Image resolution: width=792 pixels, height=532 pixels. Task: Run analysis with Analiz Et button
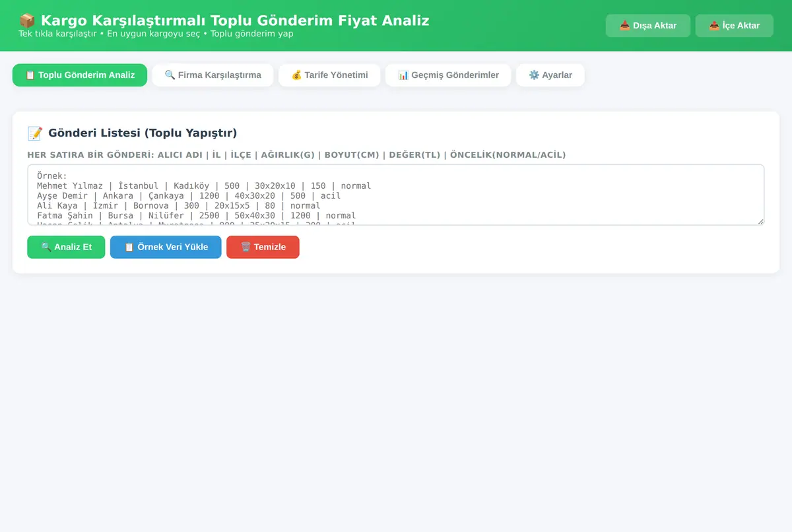point(66,247)
